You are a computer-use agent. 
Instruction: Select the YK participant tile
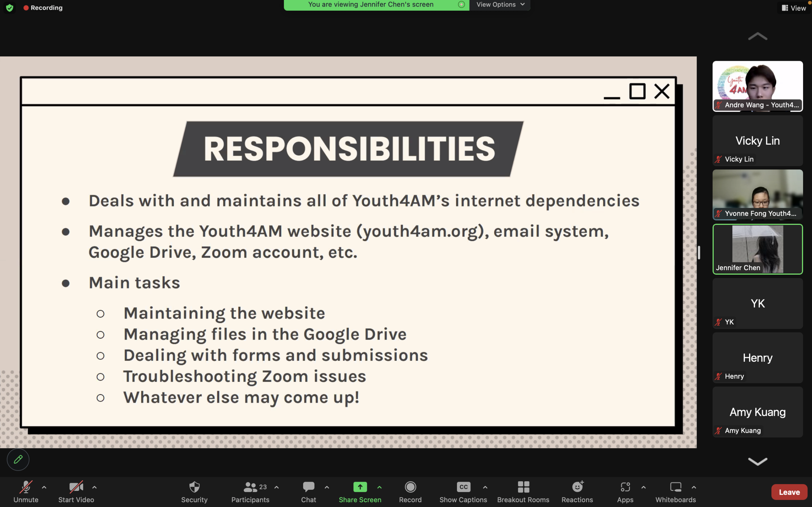pos(758,304)
